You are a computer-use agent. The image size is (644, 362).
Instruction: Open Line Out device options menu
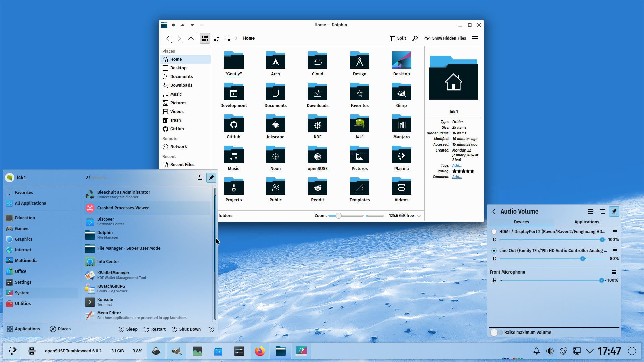pos(615,251)
